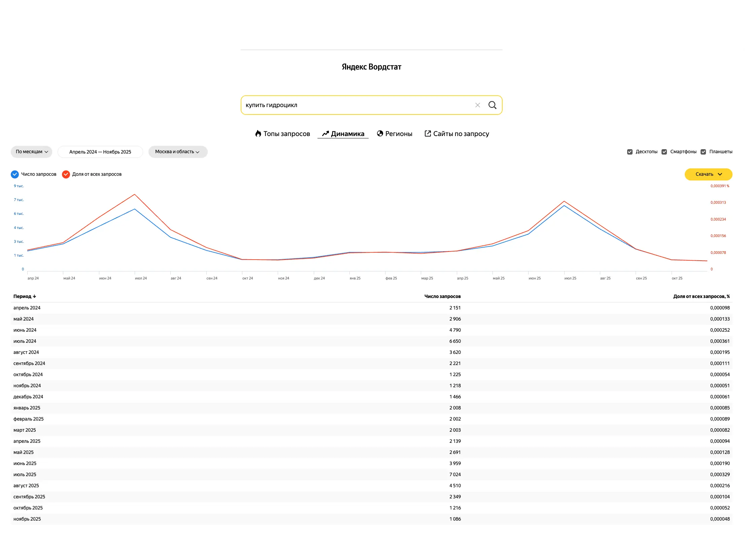745x560 pixels.
Task: Select the апрель 2025 row label
Action: tap(27, 441)
